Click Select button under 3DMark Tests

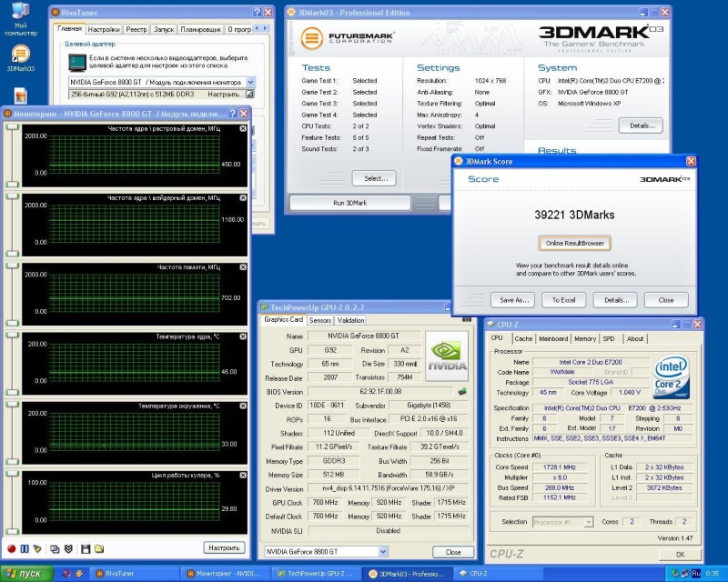click(x=374, y=178)
